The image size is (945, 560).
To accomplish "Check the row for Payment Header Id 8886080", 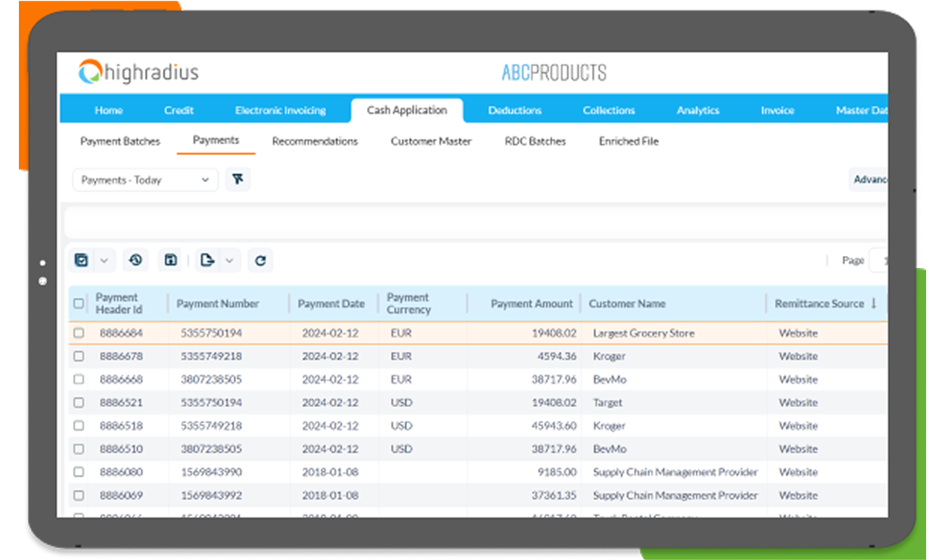I will (79, 473).
